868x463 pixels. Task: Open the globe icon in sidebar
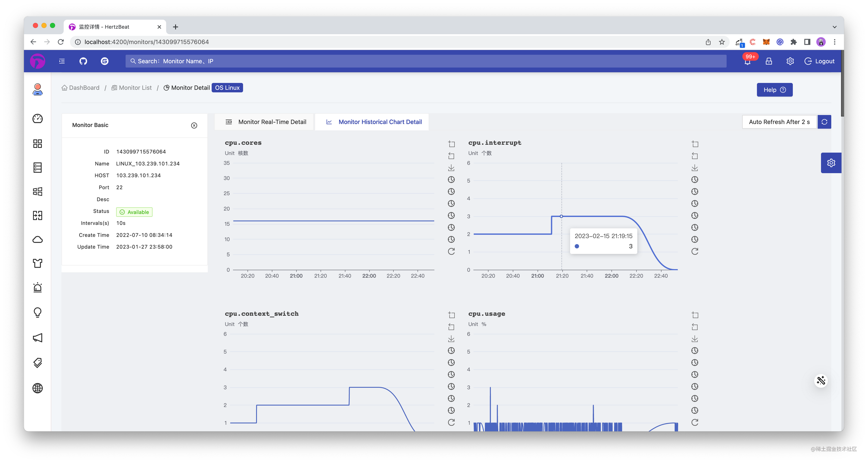[37, 388]
